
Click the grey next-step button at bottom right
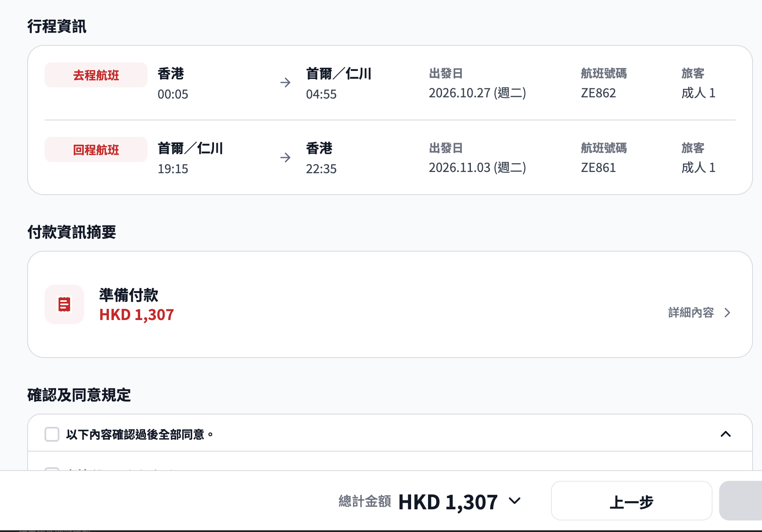(741, 501)
